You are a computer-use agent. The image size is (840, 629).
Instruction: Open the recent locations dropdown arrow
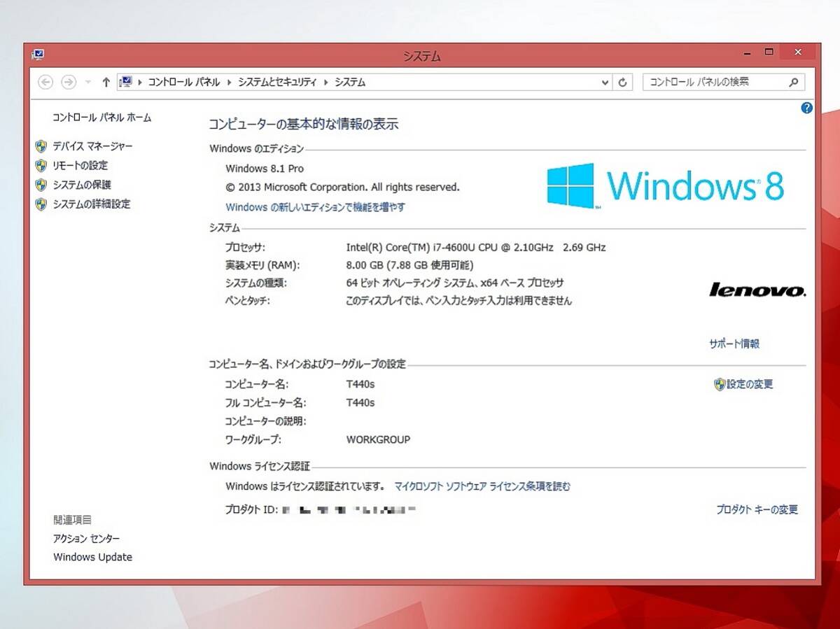pos(87,83)
